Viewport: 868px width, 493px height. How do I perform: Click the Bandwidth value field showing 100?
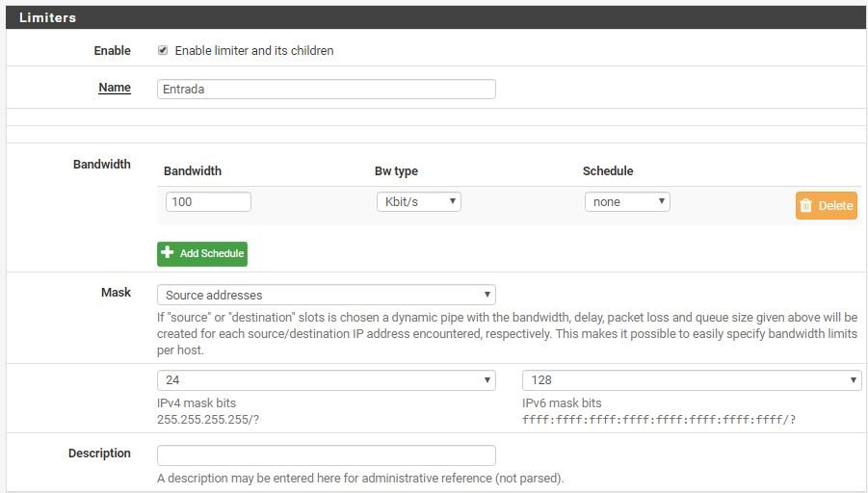pyautogui.click(x=208, y=201)
